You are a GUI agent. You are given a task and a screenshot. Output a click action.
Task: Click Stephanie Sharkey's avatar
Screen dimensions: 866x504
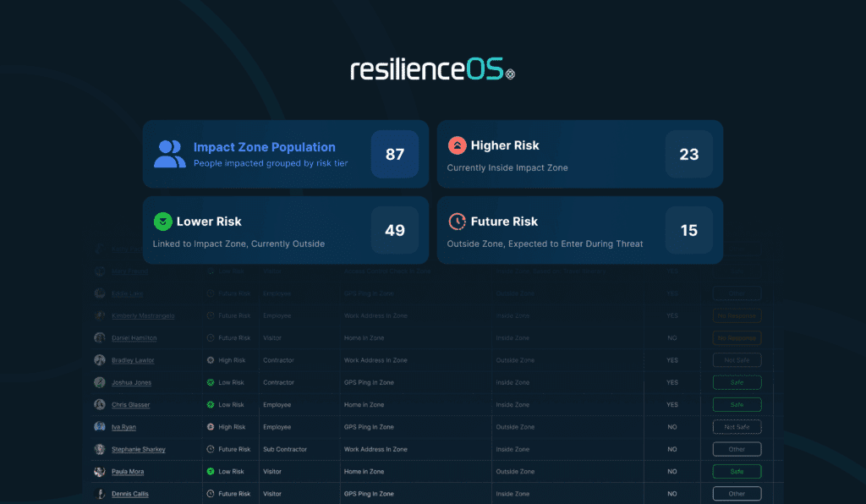coord(100,449)
